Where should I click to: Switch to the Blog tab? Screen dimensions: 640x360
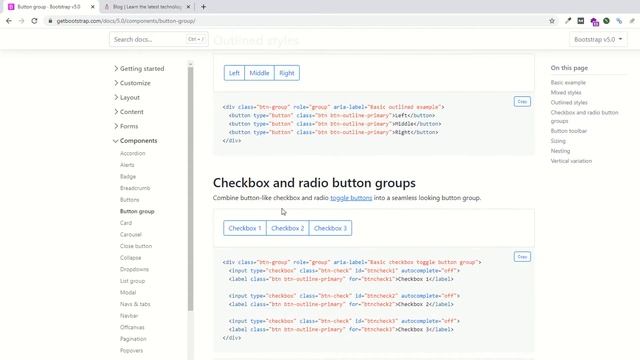(147, 7)
